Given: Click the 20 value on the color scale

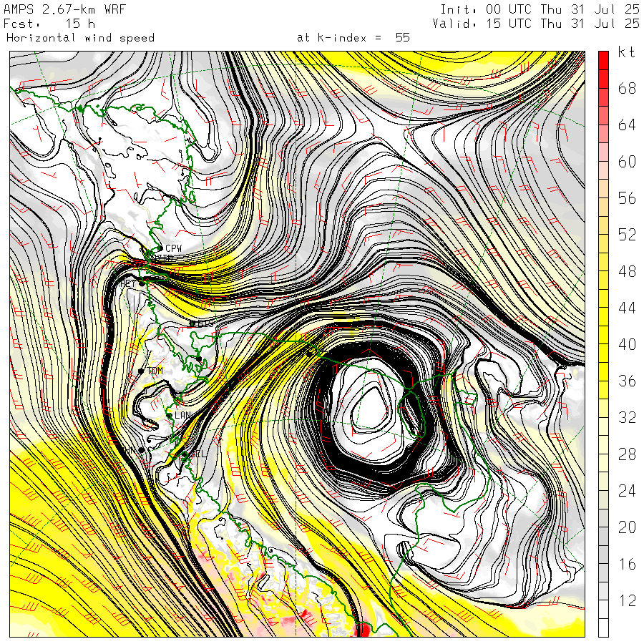Looking at the screenshot, I should [627, 528].
